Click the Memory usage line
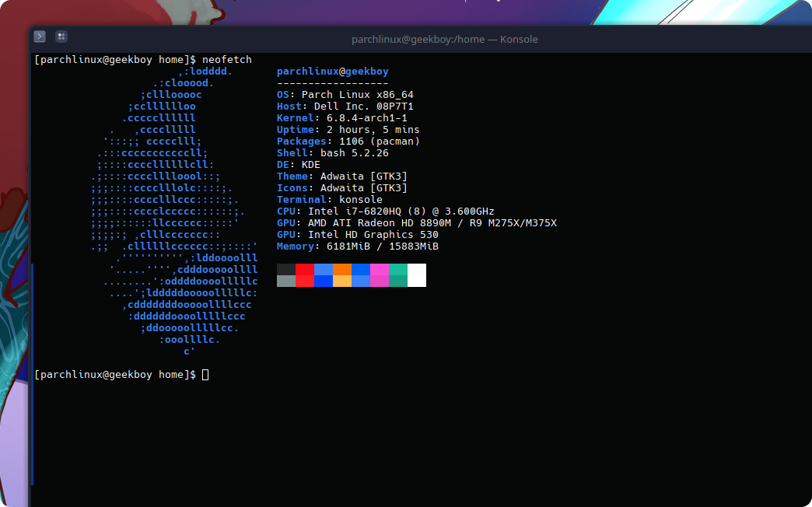The image size is (812, 507). click(x=358, y=245)
